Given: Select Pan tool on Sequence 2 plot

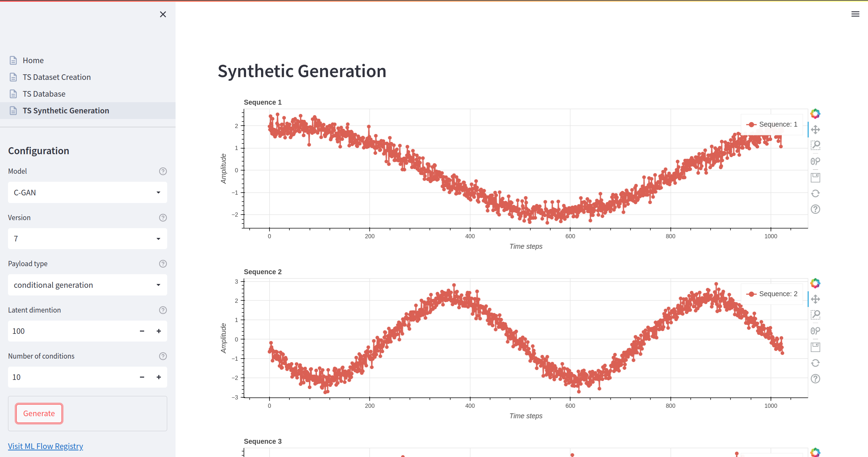Looking at the screenshot, I should click(x=815, y=299).
